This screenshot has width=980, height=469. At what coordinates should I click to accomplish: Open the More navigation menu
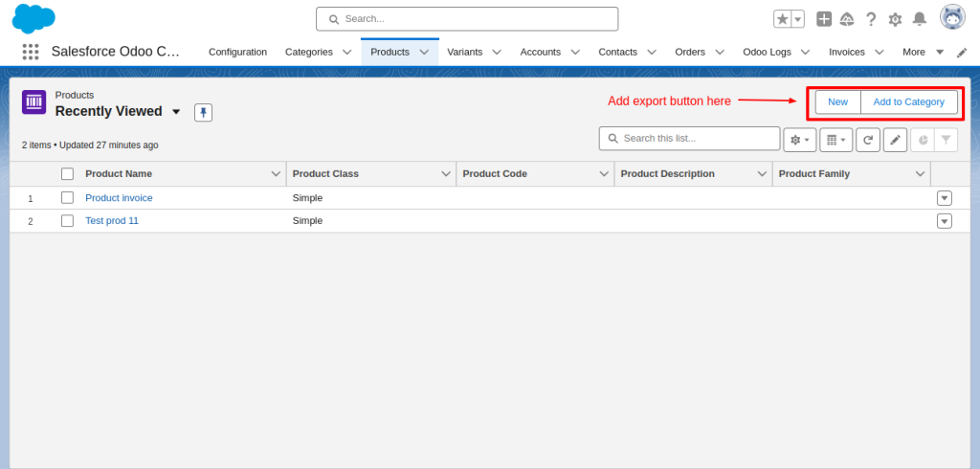tap(923, 52)
